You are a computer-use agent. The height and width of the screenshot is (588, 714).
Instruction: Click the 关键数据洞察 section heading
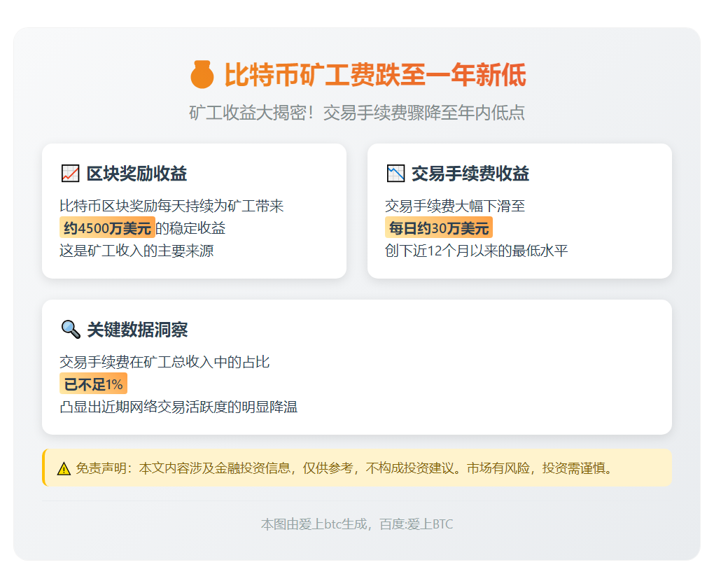pos(138,328)
